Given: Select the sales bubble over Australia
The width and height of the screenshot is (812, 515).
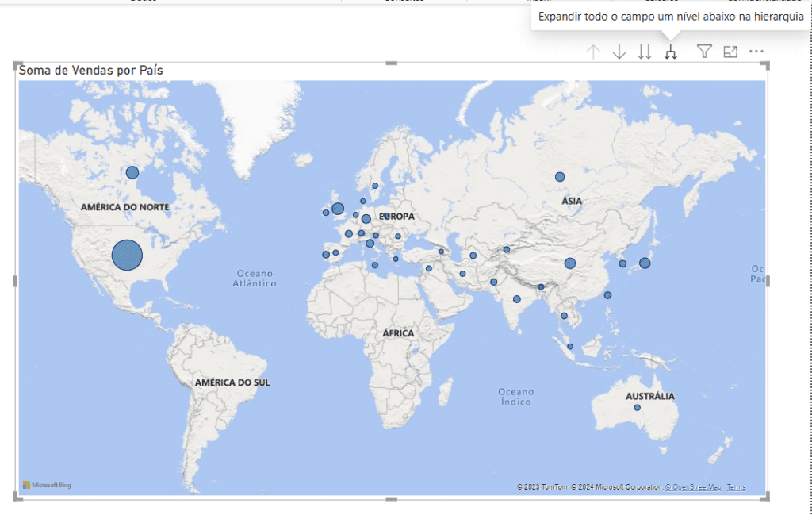Looking at the screenshot, I should [x=637, y=405].
